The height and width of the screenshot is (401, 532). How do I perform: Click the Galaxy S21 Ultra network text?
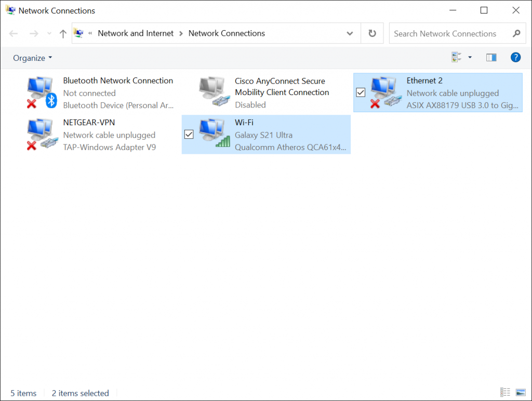point(263,135)
